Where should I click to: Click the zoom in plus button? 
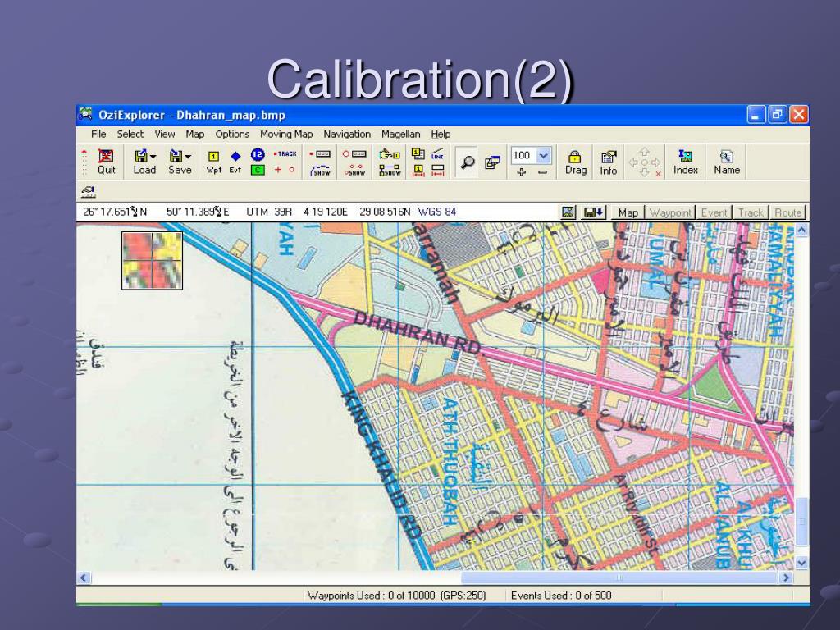click(521, 172)
